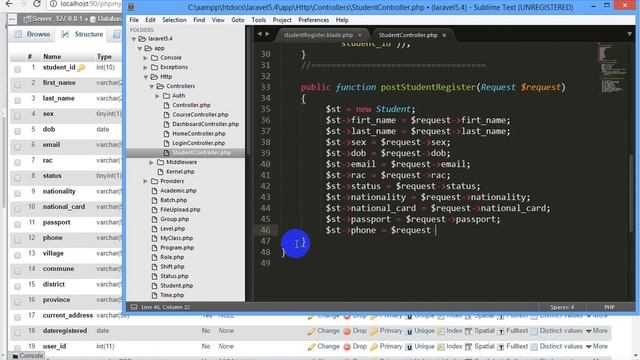This screenshot has width=640, height=360.
Task: Expand the Middleware folder
Action: coord(151,162)
